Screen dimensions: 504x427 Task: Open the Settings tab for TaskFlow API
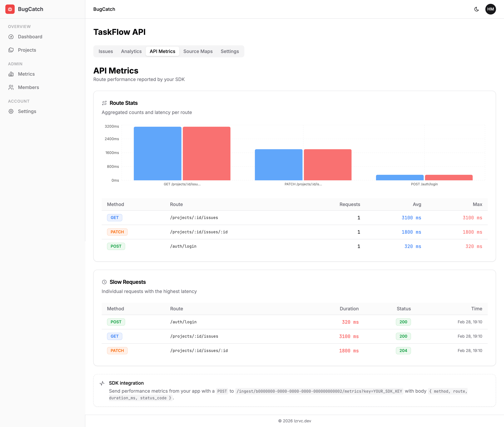click(x=229, y=51)
